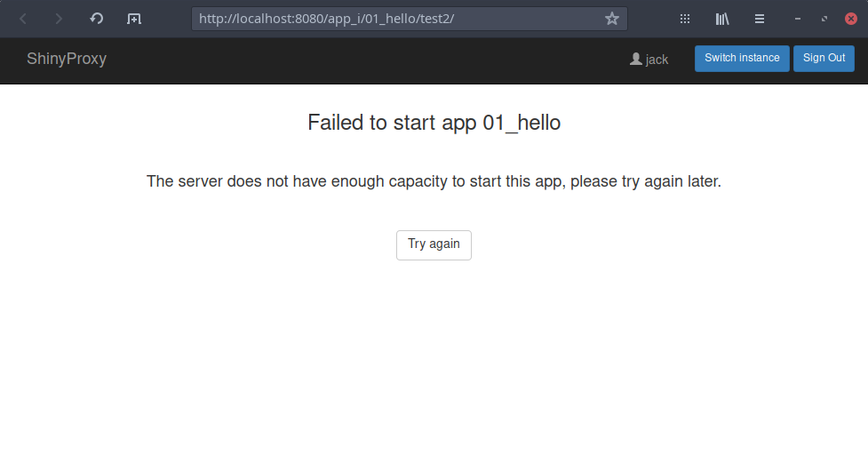Reload the current page
868x456 pixels.
click(96, 19)
